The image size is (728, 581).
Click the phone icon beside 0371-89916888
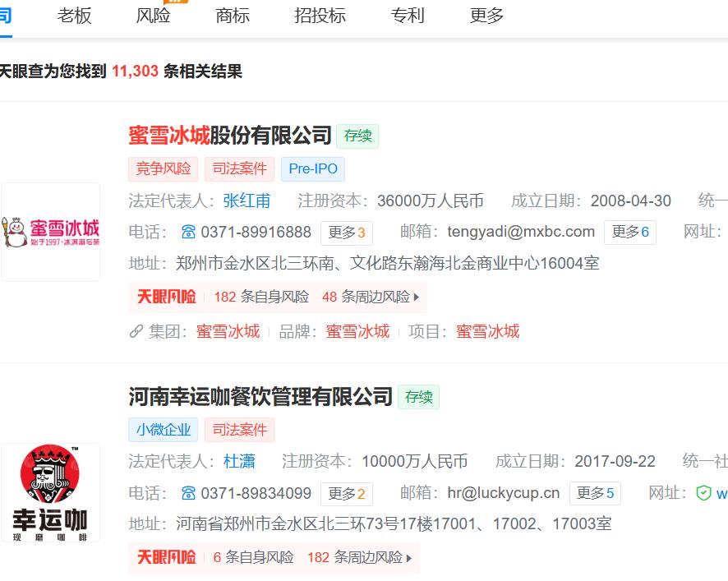click(188, 232)
